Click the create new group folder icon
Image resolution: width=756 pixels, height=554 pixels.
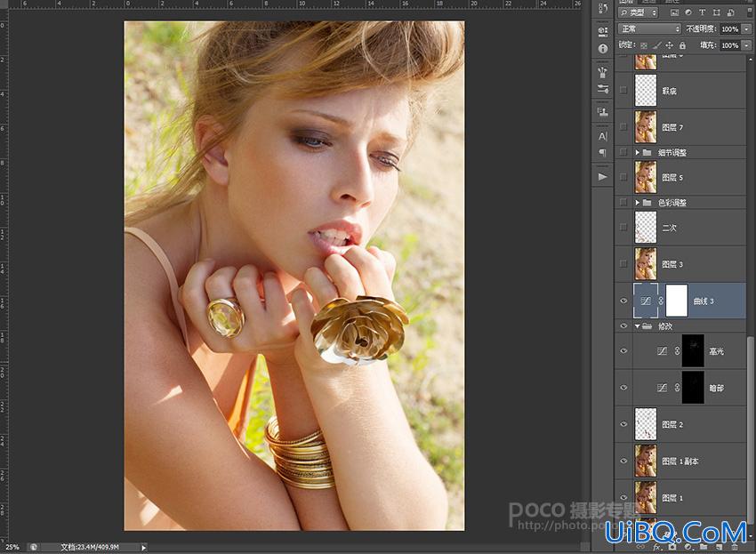click(x=704, y=547)
